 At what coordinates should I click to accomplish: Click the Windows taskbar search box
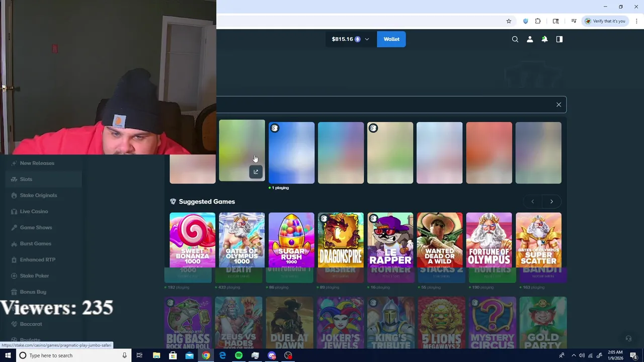(x=73, y=355)
